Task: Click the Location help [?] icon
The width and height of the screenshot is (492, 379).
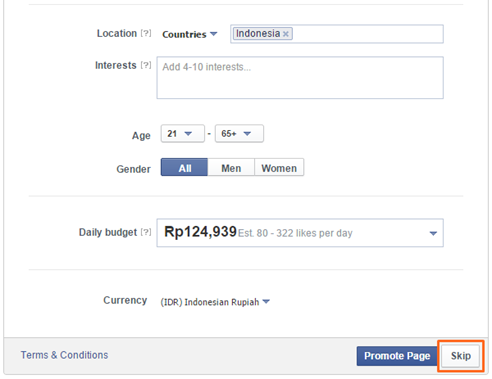Action: (x=146, y=33)
